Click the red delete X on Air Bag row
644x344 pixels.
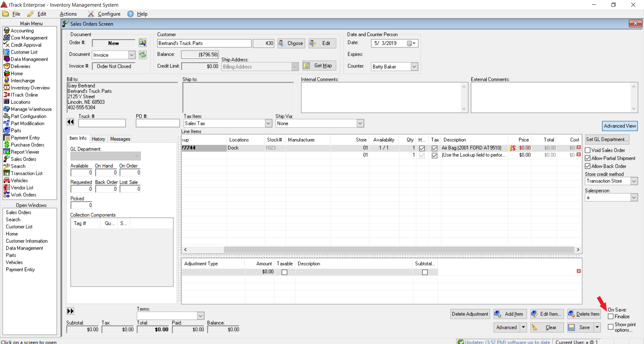[579, 148]
